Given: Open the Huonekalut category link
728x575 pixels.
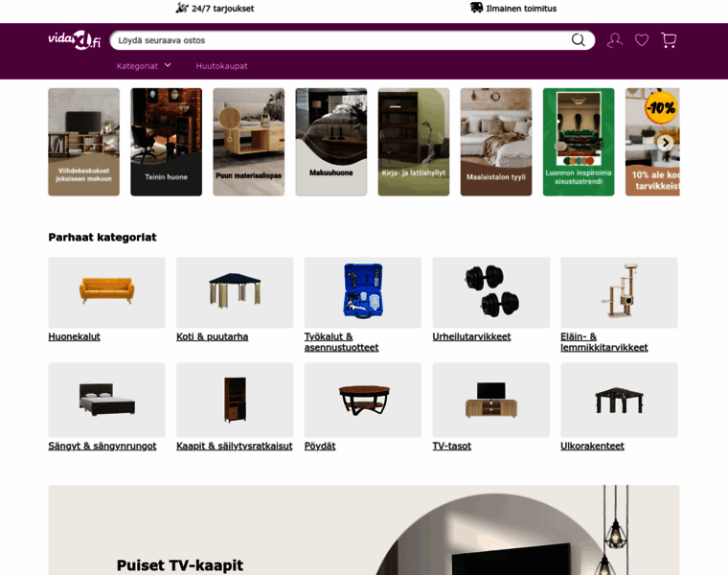Looking at the screenshot, I should pos(75,336).
